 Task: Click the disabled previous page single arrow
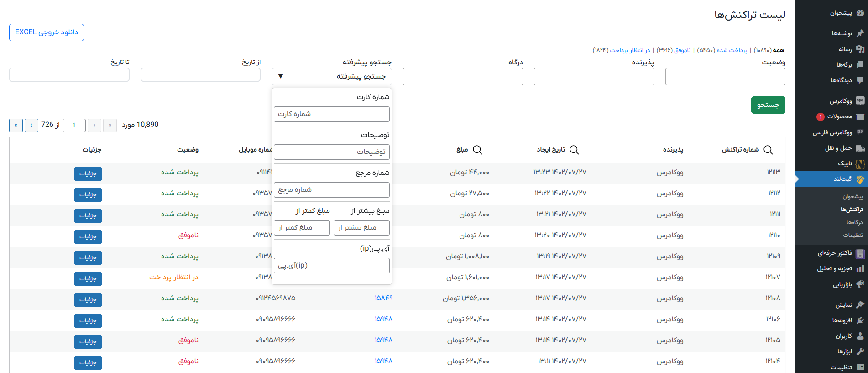pyautogui.click(x=94, y=125)
